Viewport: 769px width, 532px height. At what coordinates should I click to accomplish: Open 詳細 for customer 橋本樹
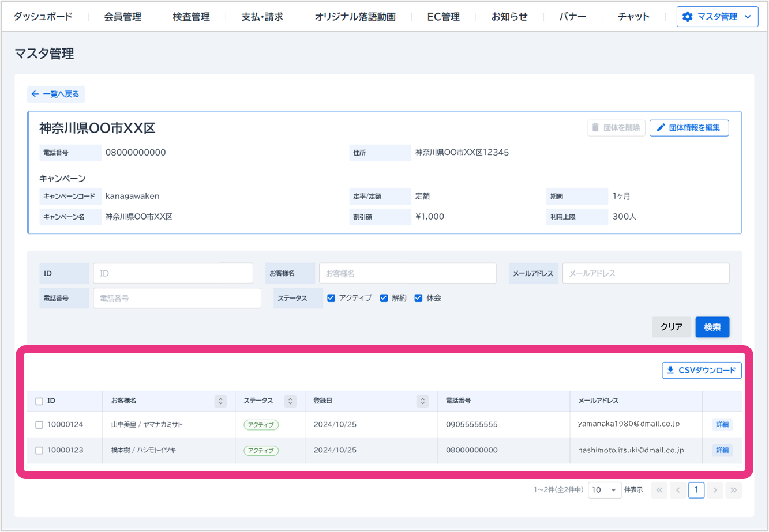pos(722,450)
